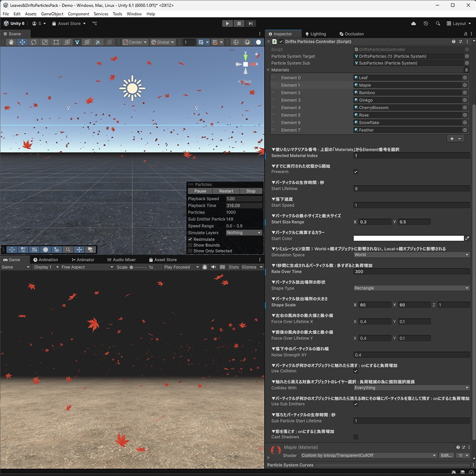Click the Play button
Image resolution: width=476 pixels, height=476 pixels.
coord(227,23)
